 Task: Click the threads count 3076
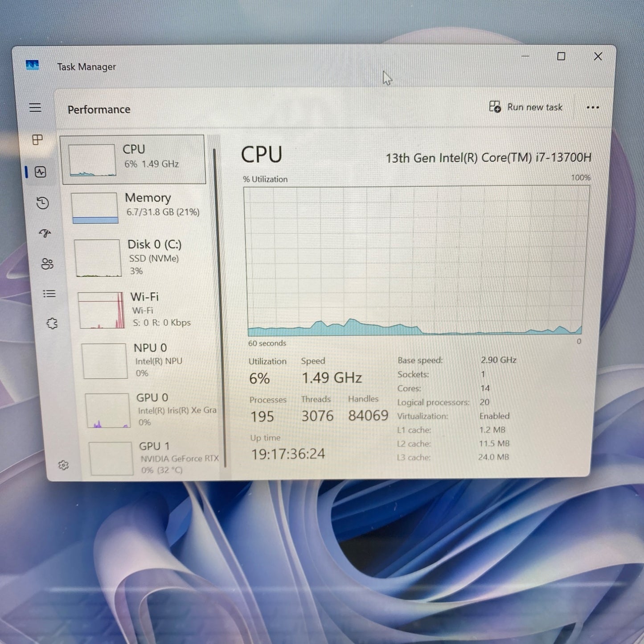click(x=317, y=416)
